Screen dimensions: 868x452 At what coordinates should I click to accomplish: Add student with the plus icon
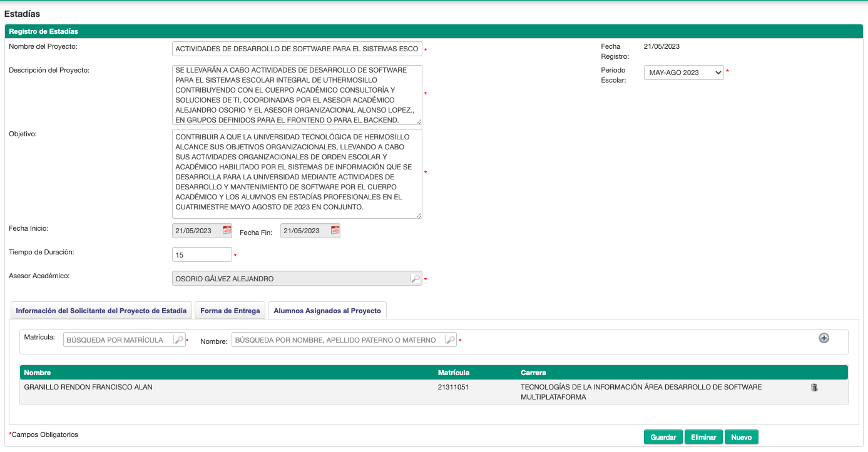point(824,338)
